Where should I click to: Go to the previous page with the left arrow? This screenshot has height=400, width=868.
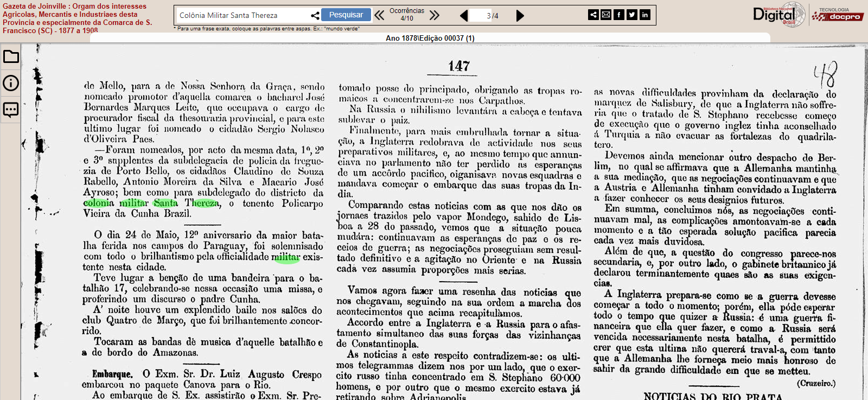click(464, 16)
